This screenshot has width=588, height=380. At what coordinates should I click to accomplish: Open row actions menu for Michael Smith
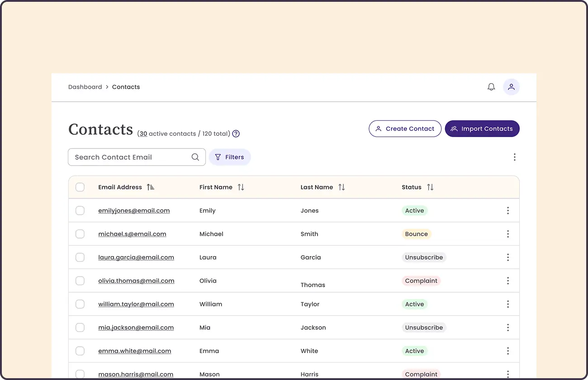(x=508, y=234)
